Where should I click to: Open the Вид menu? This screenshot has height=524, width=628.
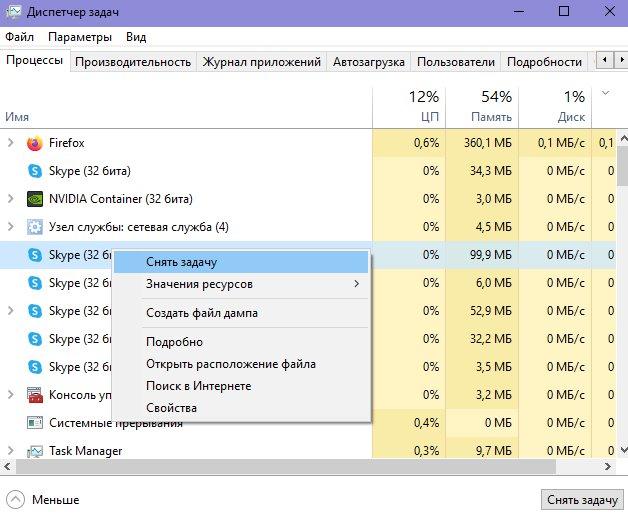[x=136, y=37]
